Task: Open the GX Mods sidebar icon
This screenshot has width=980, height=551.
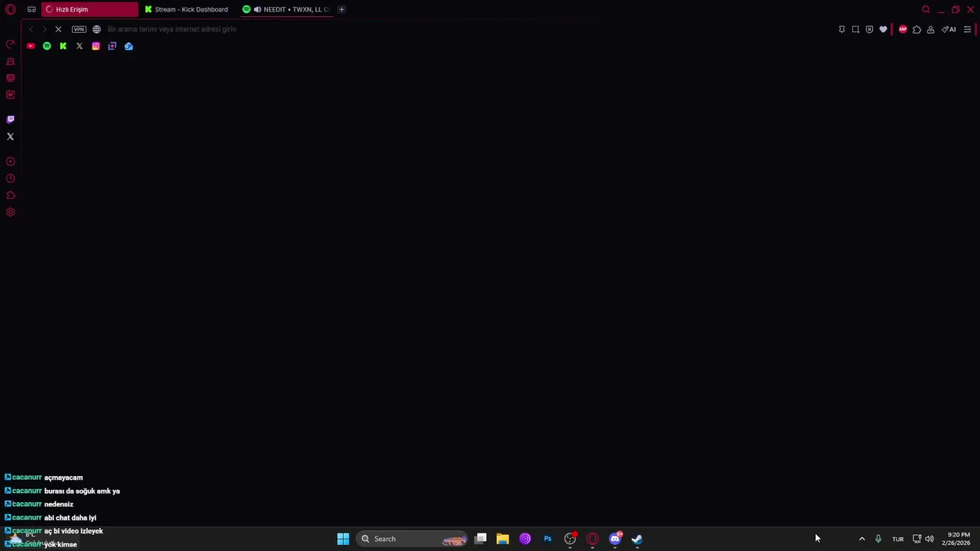Action: [11, 95]
